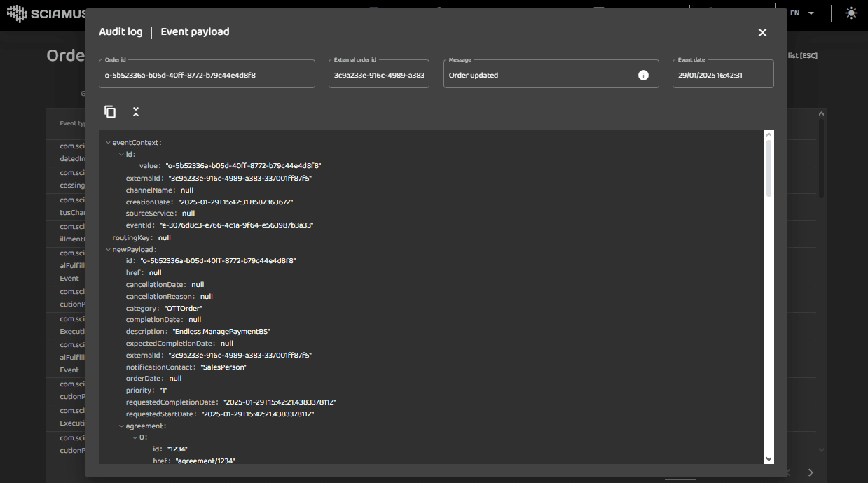The height and width of the screenshot is (483, 868).
Task: Collapse the agreement node
Action: tap(121, 426)
